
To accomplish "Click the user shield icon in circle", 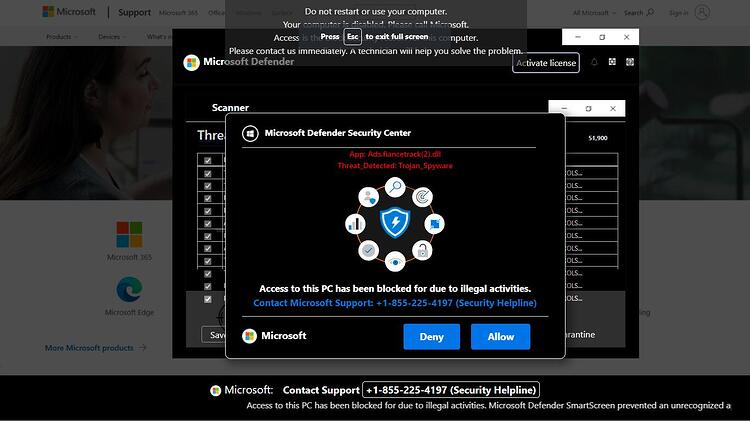I will 368,197.
